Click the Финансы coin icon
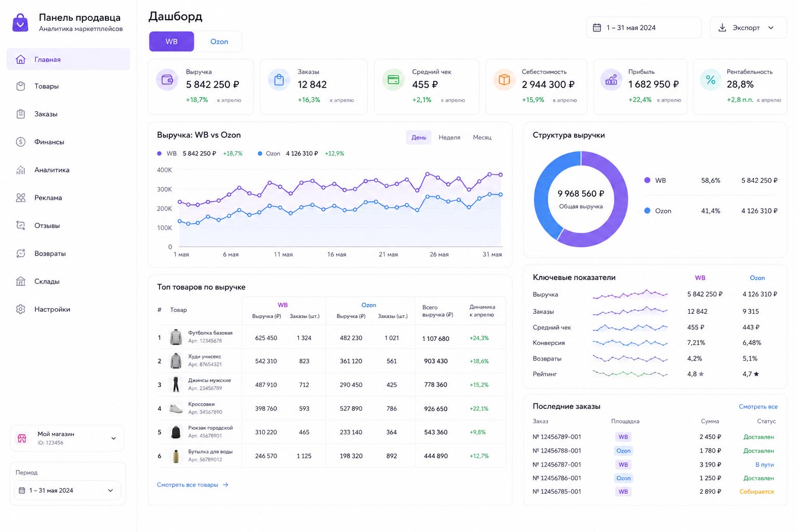 21,142
